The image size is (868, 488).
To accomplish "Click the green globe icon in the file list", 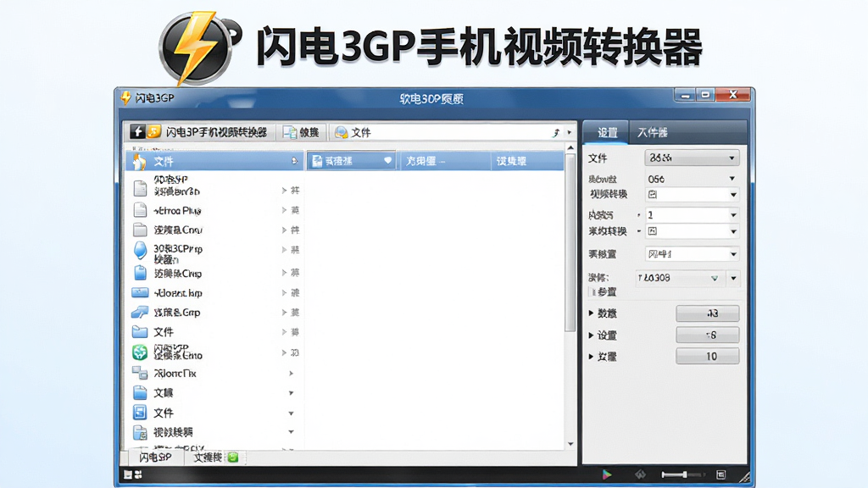I will pyautogui.click(x=140, y=352).
